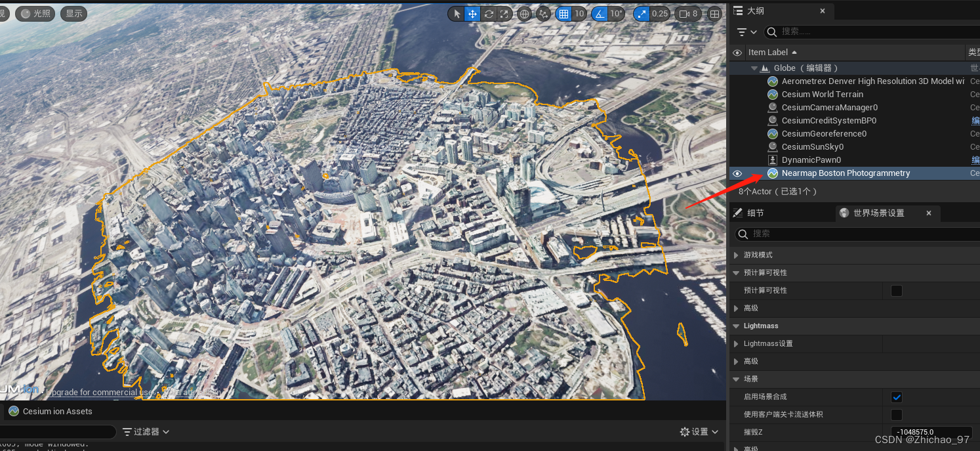
Task: Toggle rotation angle snapping icon
Action: (599, 14)
